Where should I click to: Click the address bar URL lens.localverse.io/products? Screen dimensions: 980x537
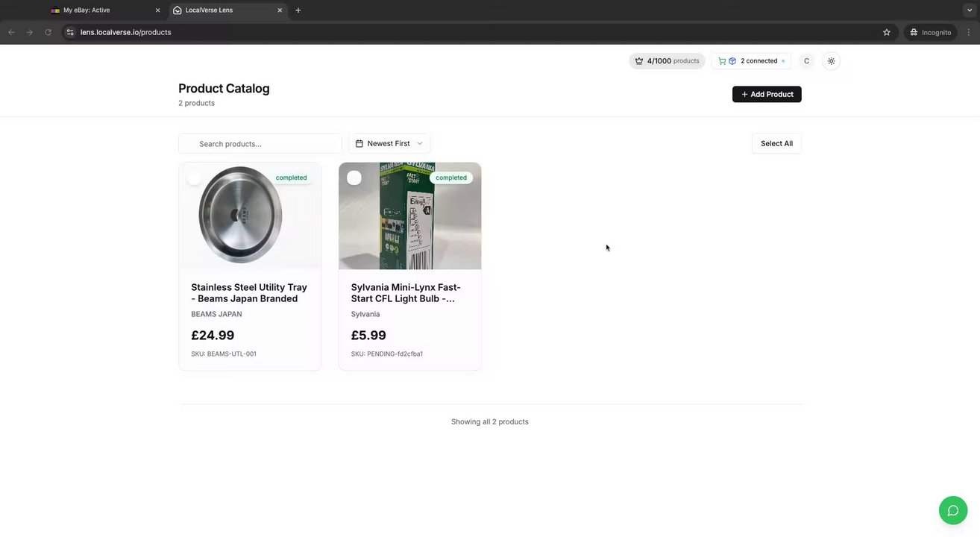click(x=126, y=32)
